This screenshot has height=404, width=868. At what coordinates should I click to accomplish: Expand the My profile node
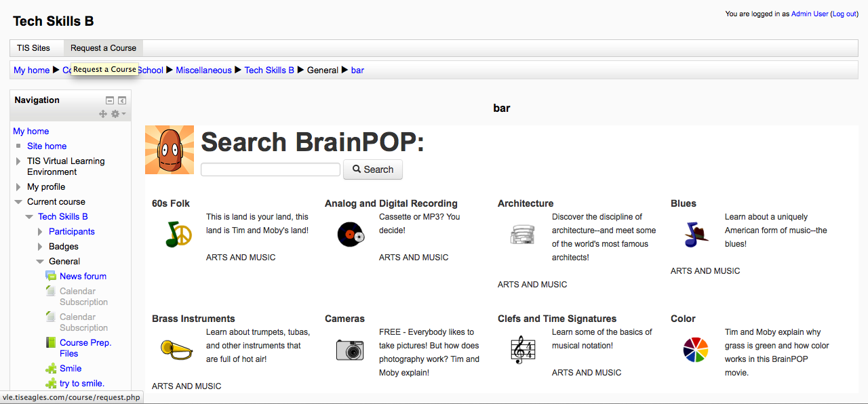18,187
